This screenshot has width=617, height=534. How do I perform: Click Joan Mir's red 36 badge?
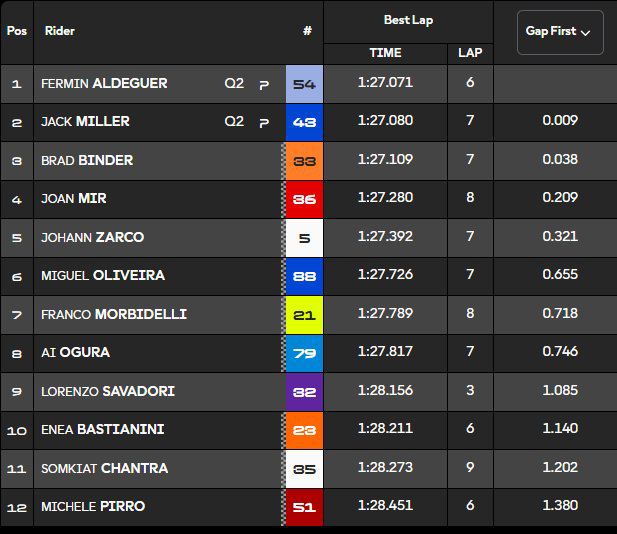[304, 199]
